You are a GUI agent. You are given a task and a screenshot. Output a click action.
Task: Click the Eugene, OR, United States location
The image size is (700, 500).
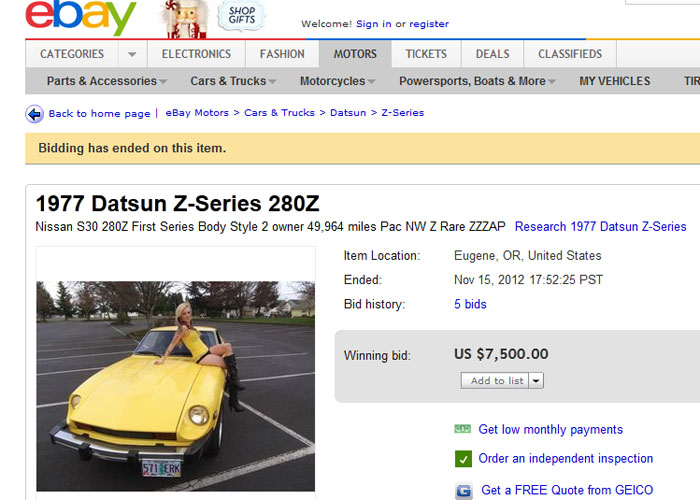coord(528,256)
